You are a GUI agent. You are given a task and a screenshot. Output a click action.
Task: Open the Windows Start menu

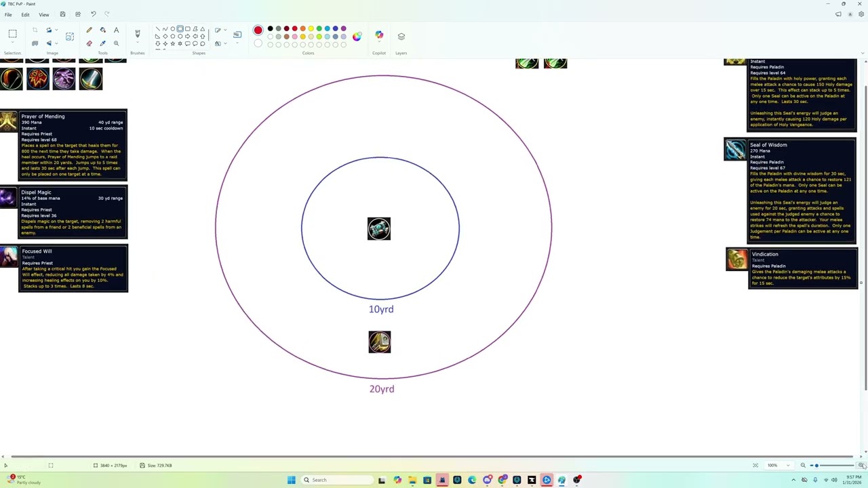coord(291,480)
